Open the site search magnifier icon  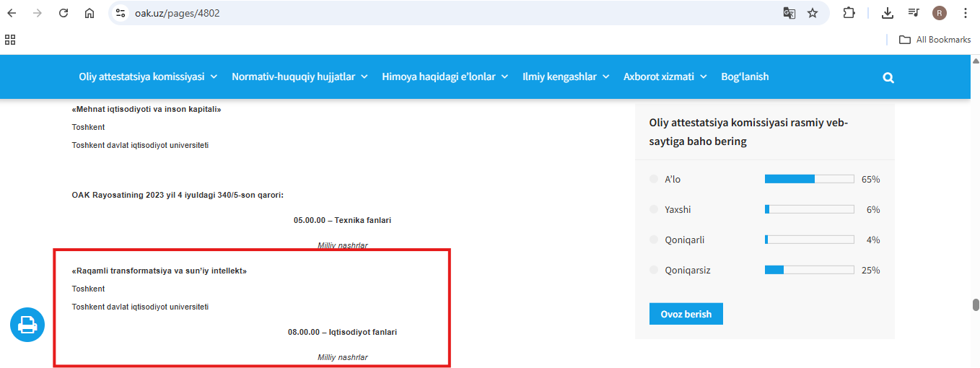[888, 77]
